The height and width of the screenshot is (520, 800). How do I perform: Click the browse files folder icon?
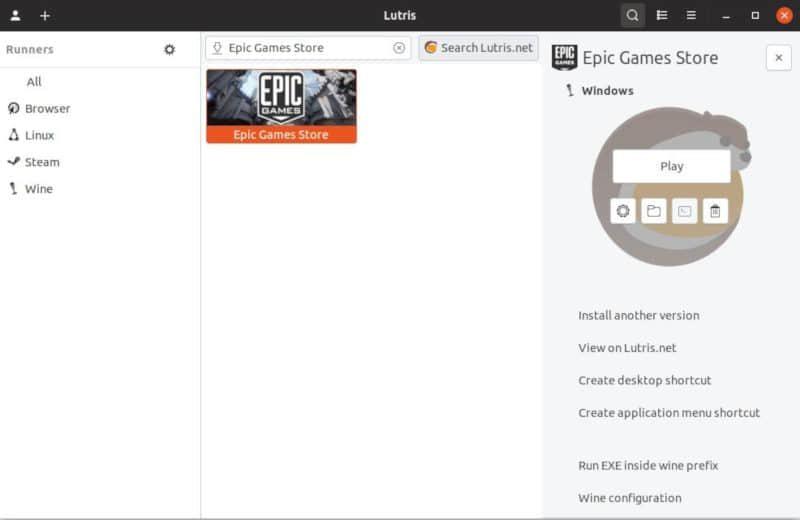point(653,211)
